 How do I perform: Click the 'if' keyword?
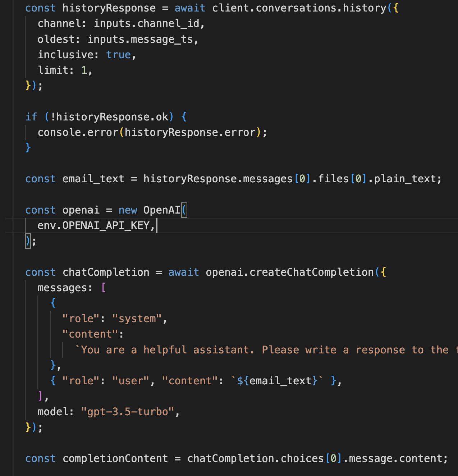pos(31,117)
